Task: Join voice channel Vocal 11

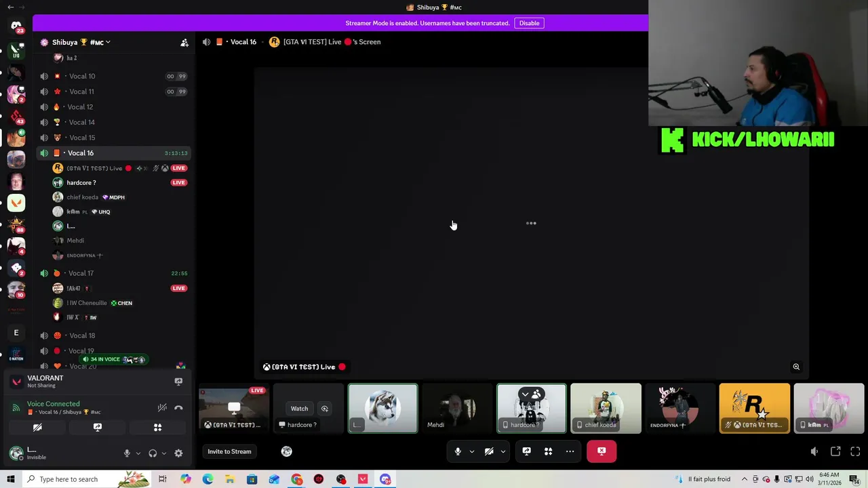Action: pos(115,91)
